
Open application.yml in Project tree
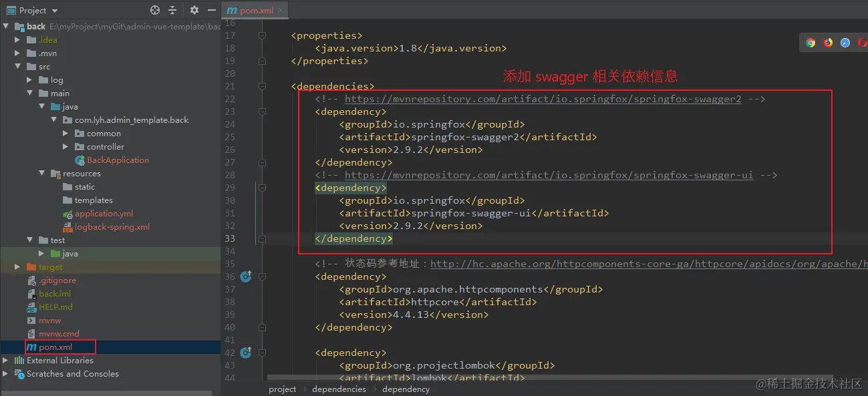pyautogui.click(x=104, y=214)
